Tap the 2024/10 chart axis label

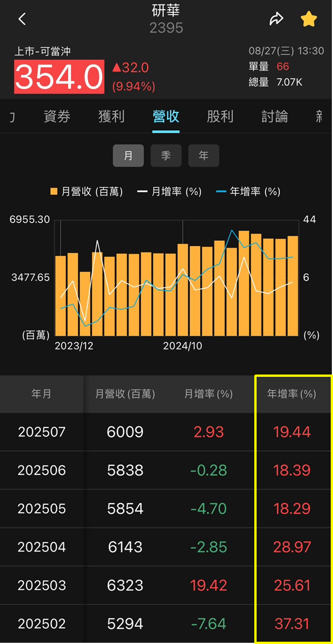183,346
